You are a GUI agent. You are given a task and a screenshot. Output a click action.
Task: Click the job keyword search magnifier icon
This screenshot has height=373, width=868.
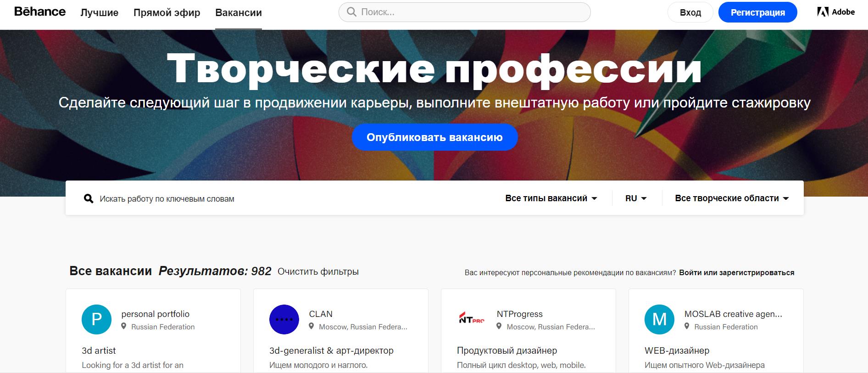pyautogui.click(x=89, y=198)
